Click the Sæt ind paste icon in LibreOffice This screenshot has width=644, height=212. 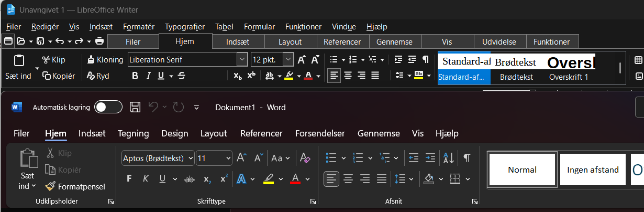pyautogui.click(x=19, y=60)
